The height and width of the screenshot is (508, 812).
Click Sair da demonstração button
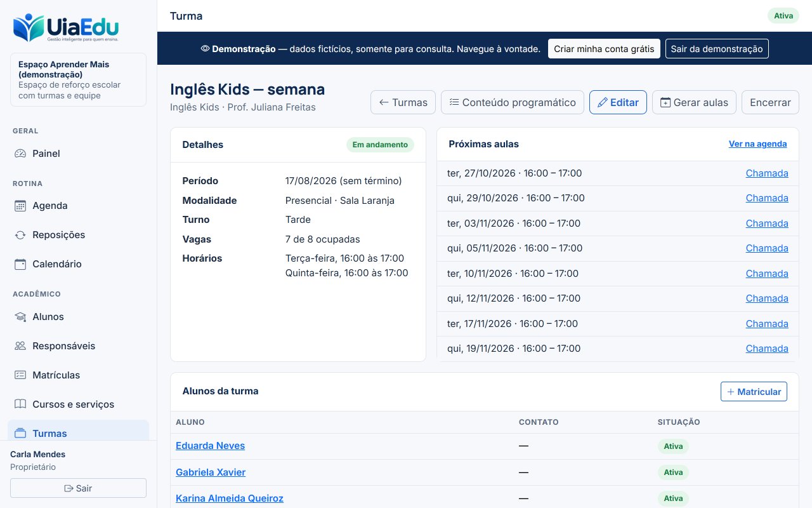[x=717, y=49]
